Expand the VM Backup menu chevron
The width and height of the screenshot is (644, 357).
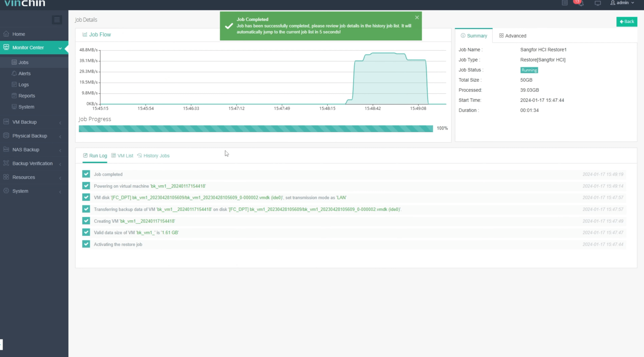point(60,123)
